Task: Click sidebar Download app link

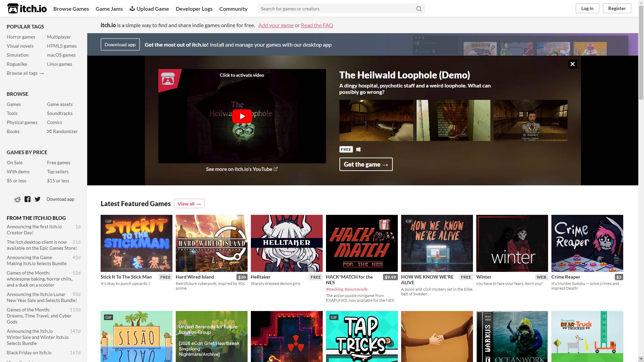Action: pyautogui.click(x=60, y=199)
